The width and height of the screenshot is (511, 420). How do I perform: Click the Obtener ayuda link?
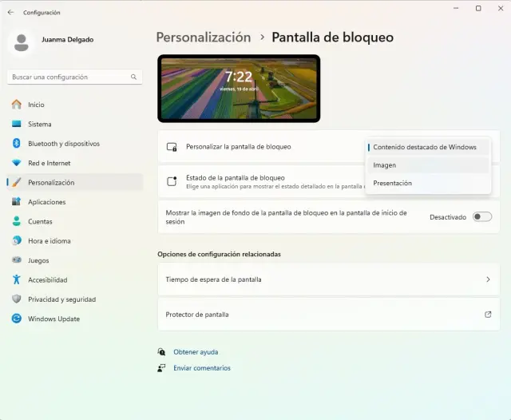(x=196, y=352)
